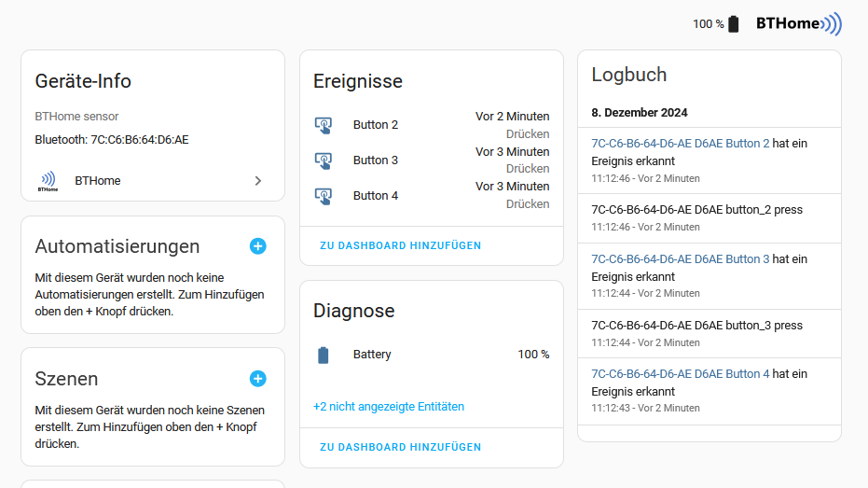Click the Button 3 event icon

coord(324,160)
